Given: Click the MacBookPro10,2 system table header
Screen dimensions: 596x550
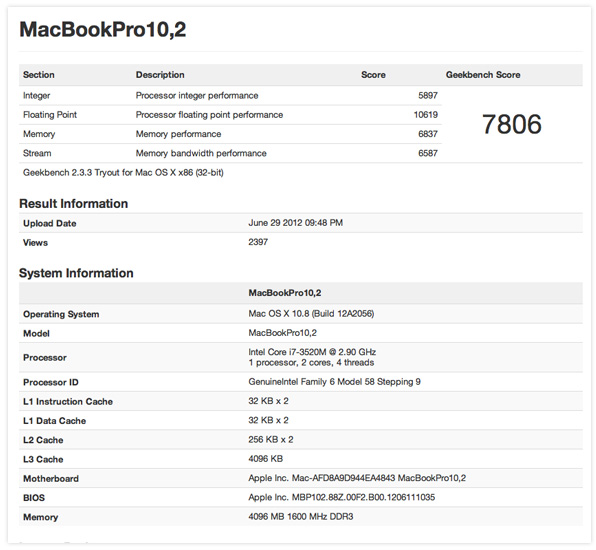Looking at the screenshot, I should point(285,293).
